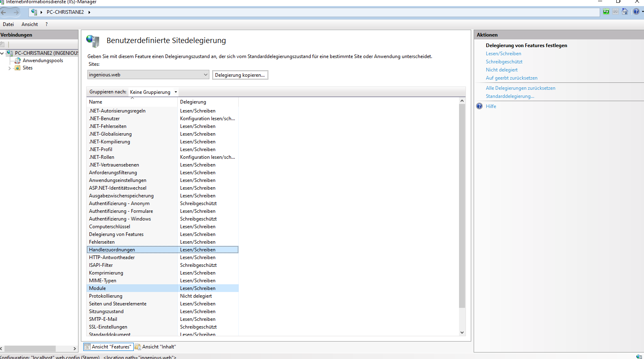The height and width of the screenshot is (359, 644).
Task: Click Connections pane horizontal scrollbar thumb
Action: [x=30, y=349]
